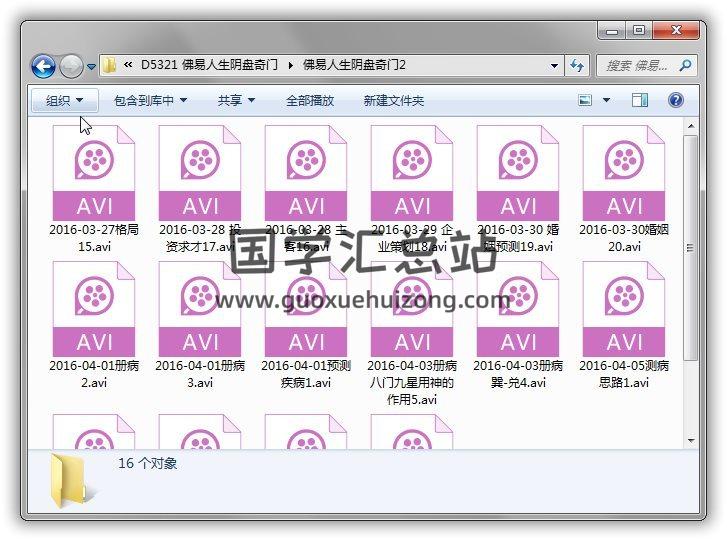Open the 共享 dropdown menu
Image resolution: width=727 pixels, height=541 pixels.
pos(236,100)
